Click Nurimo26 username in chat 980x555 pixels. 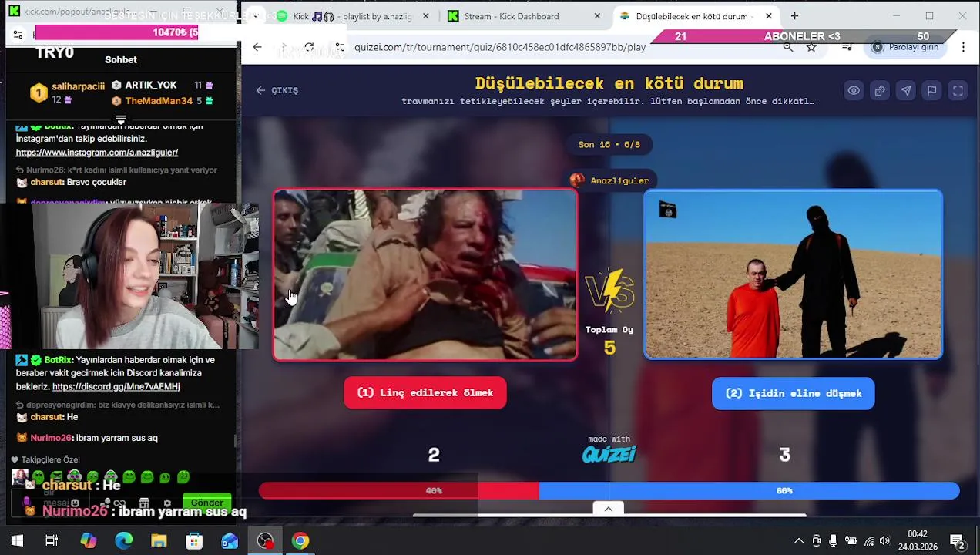tap(50, 438)
